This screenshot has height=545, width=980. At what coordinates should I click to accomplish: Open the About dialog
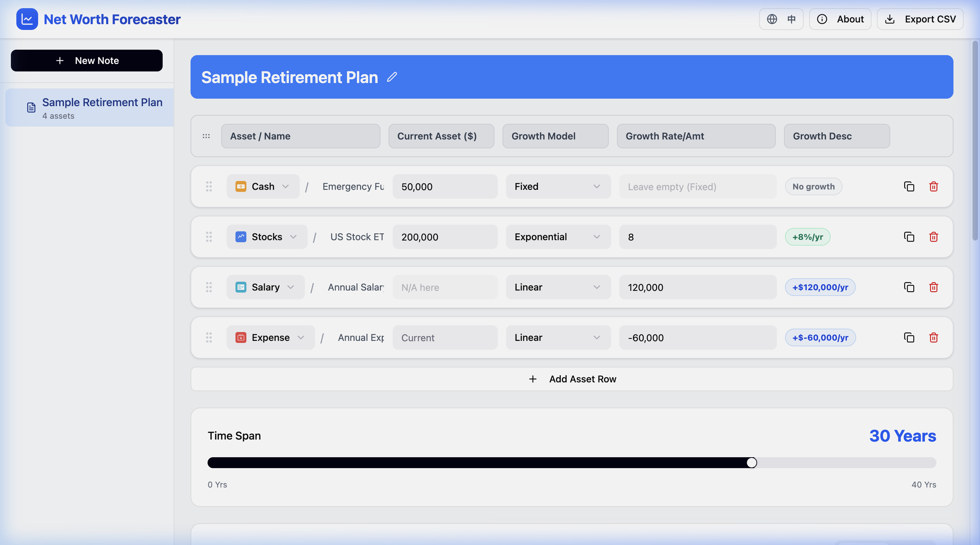click(x=839, y=19)
